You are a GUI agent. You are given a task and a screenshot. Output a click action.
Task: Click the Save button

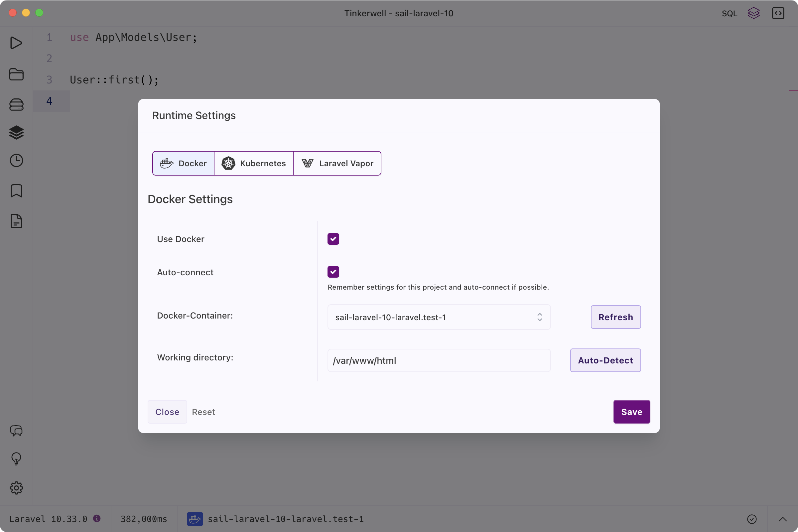(631, 412)
